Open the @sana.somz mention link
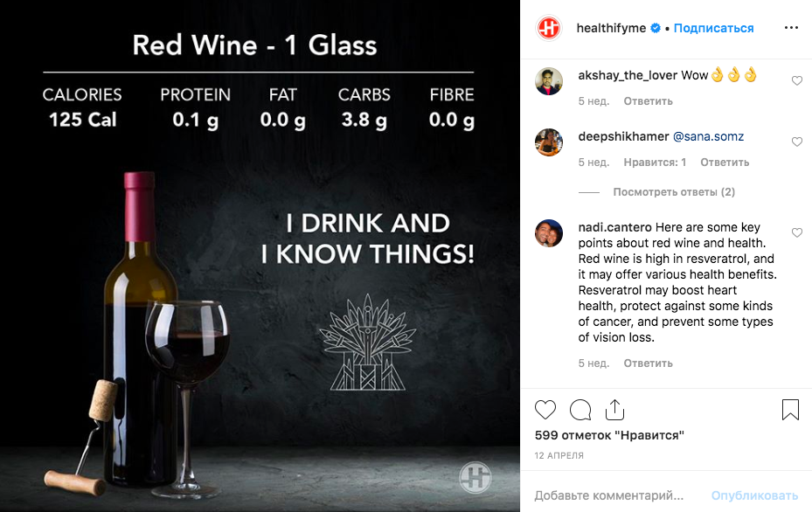The width and height of the screenshot is (812, 512). point(708,136)
